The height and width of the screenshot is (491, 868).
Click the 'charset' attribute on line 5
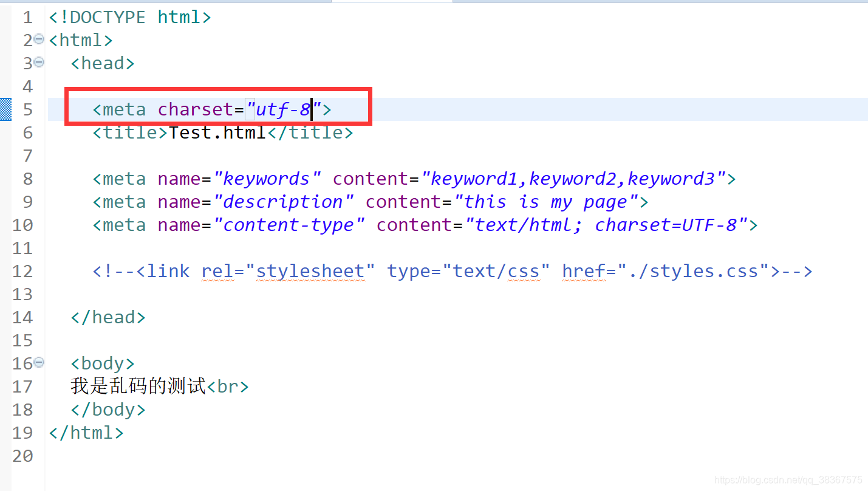click(x=196, y=109)
